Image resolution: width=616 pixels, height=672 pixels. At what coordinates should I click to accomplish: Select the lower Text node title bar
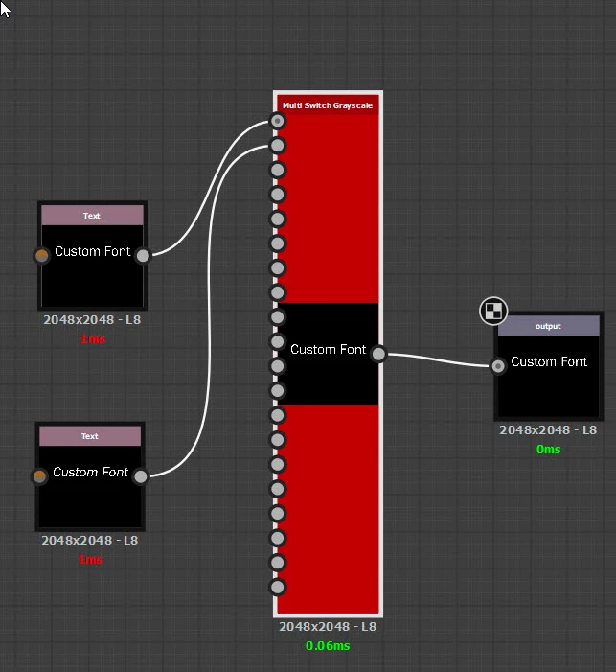coord(90,436)
